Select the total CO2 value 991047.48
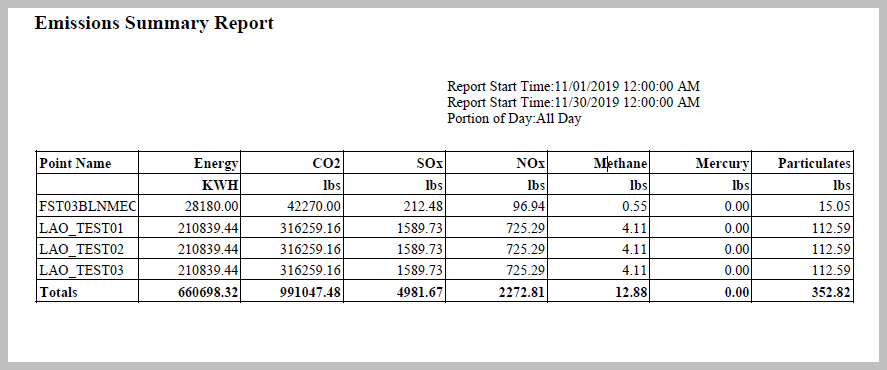This screenshot has width=887, height=370. 311,292
